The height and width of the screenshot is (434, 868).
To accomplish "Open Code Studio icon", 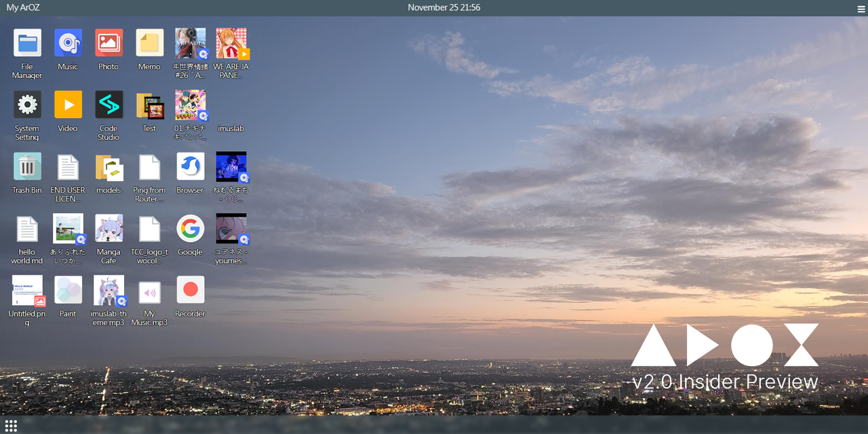I will tap(108, 105).
